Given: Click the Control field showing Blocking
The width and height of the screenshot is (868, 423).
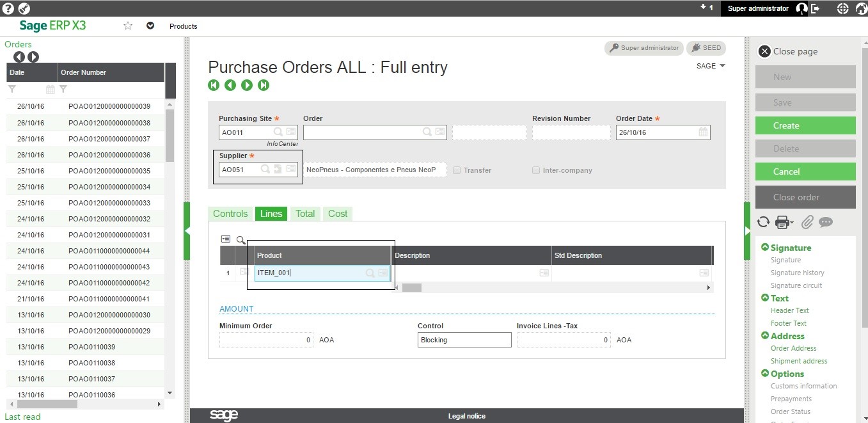Looking at the screenshot, I should [464, 340].
